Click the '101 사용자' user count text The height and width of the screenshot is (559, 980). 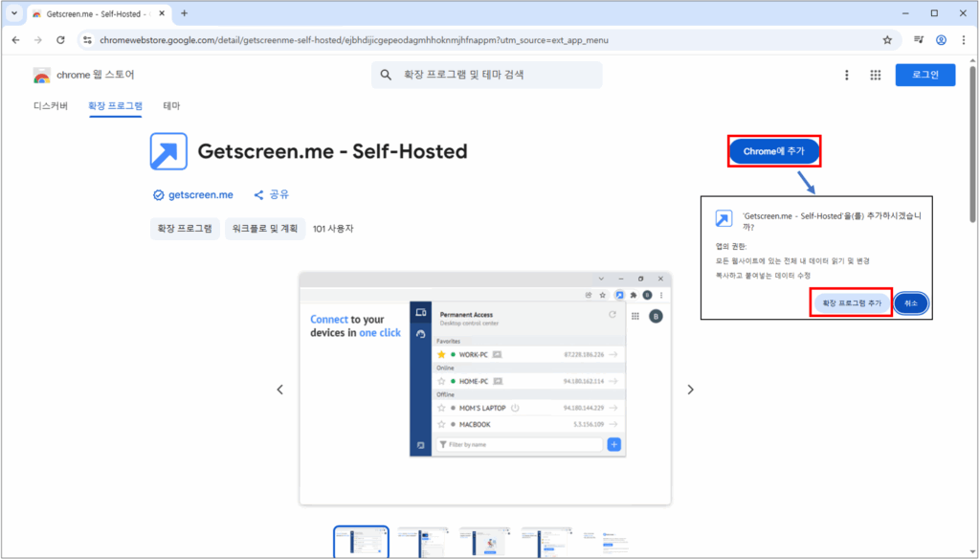tap(333, 229)
